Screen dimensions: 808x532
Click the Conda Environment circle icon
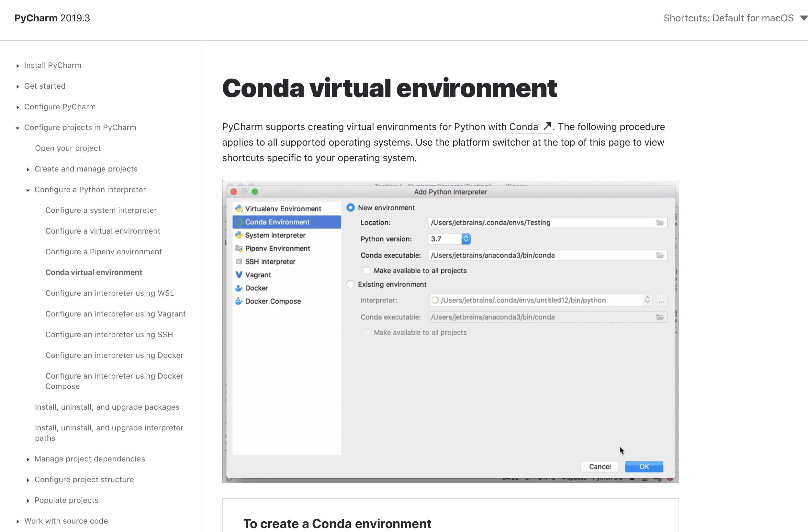[239, 222]
